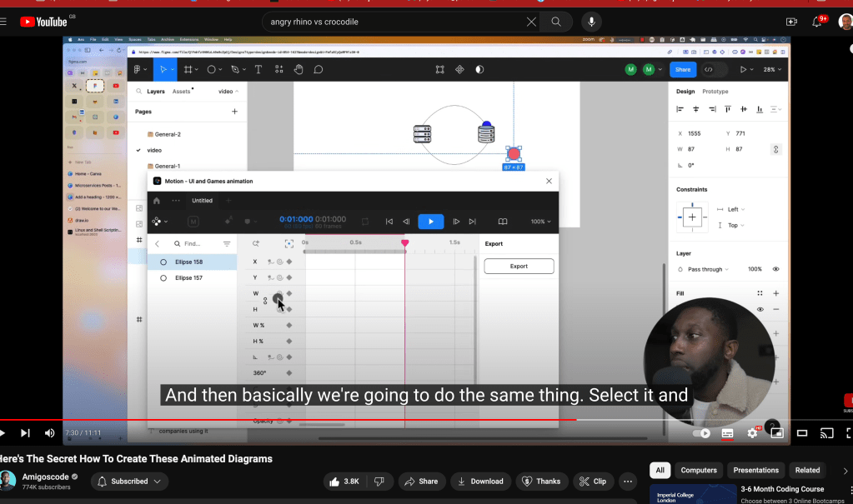
Task: Step back one frame in Motion
Action: 406,222
